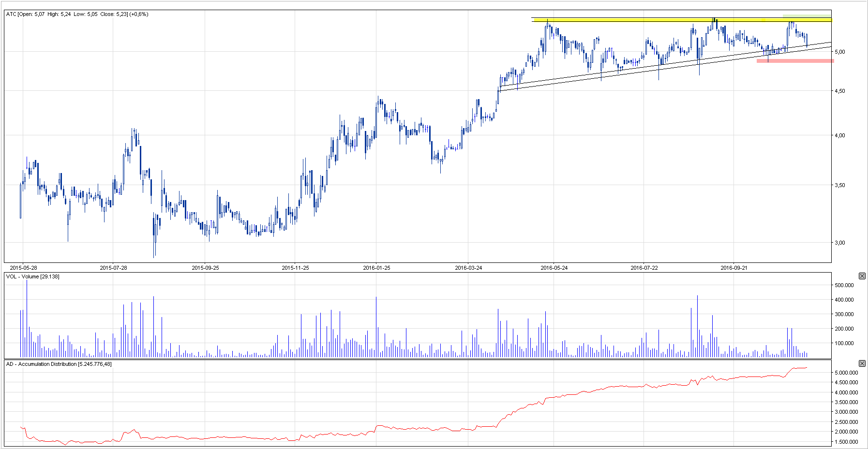868x449 pixels.
Task: Select the red support zone rectangle
Action: (795, 61)
